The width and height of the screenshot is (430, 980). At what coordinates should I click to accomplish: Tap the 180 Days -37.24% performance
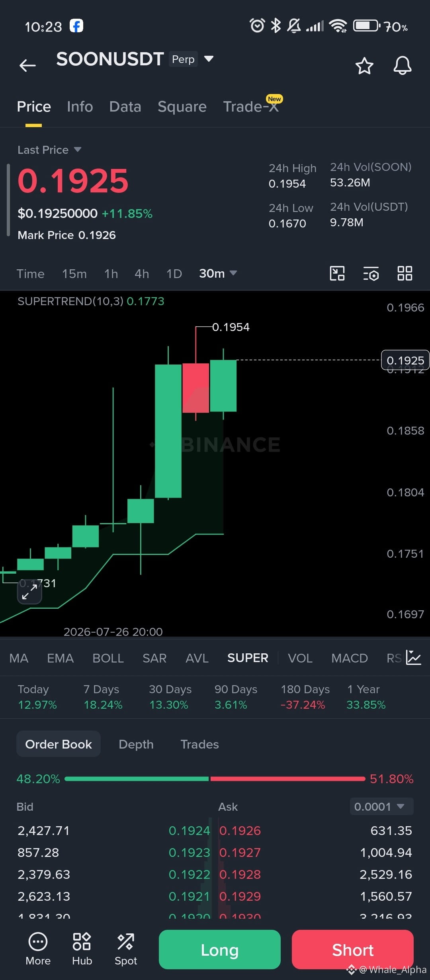[305, 697]
